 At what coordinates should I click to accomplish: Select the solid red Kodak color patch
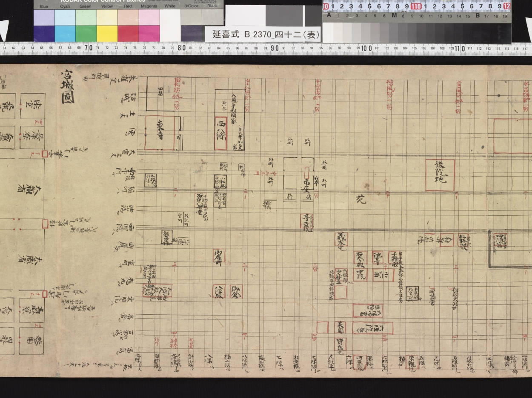pyautogui.click(x=128, y=34)
